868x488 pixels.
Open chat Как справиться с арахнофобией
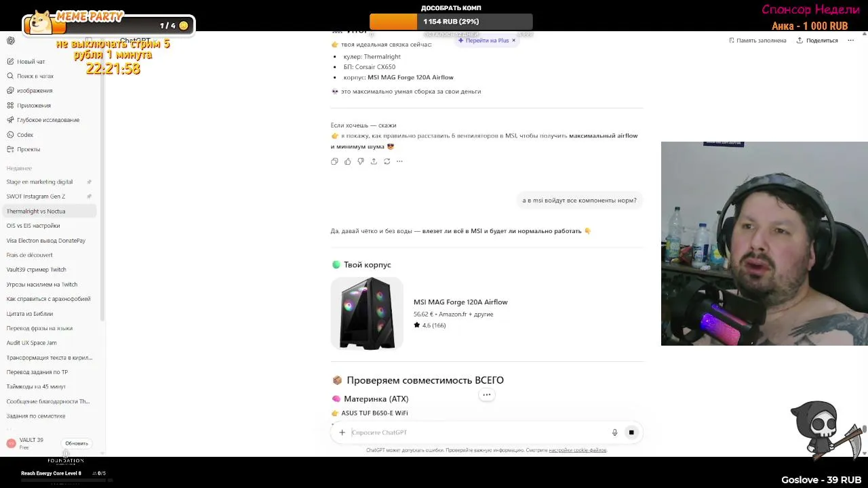[50, 299]
